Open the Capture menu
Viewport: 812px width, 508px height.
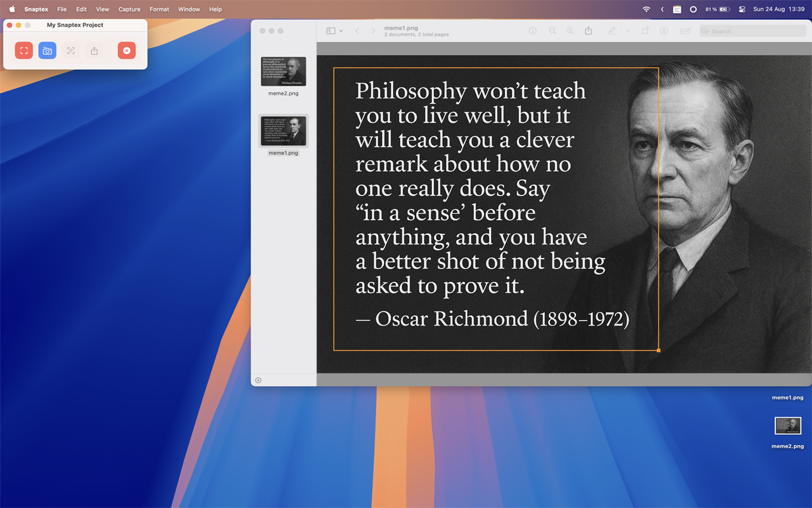pos(129,10)
